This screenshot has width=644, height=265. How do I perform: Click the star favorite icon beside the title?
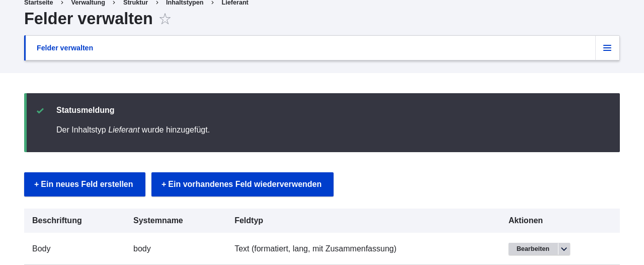(x=165, y=19)
